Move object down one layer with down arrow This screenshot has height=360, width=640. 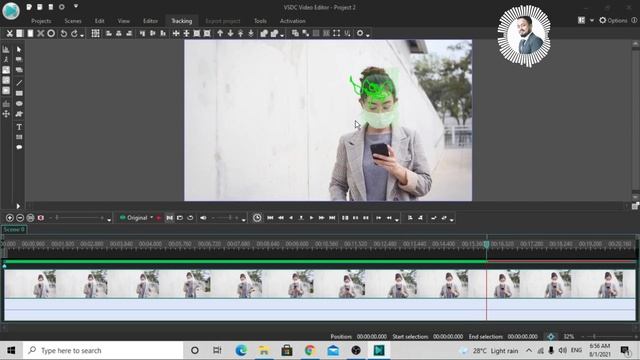click(x=230, y=33)
